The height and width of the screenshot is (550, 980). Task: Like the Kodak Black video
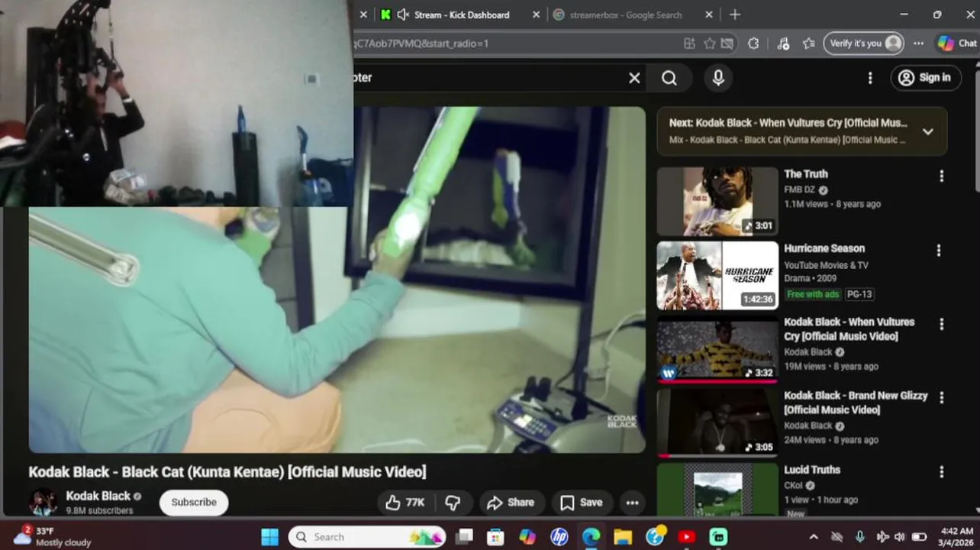pos(405,502)
